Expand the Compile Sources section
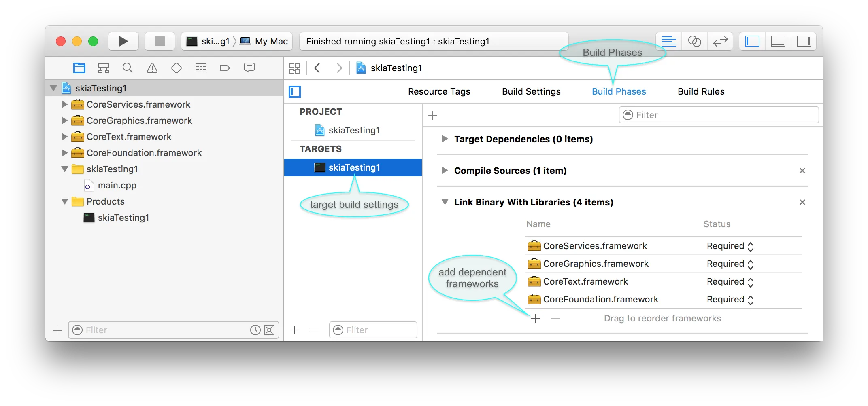Viewport: 868px width, 406px height. (445, 171)
